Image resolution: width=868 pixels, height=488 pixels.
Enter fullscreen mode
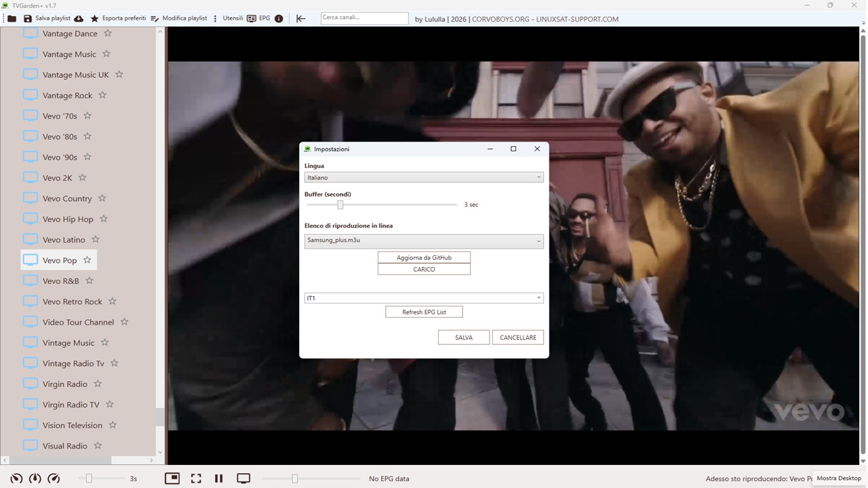pyautogui.click(x=196, y=479)
